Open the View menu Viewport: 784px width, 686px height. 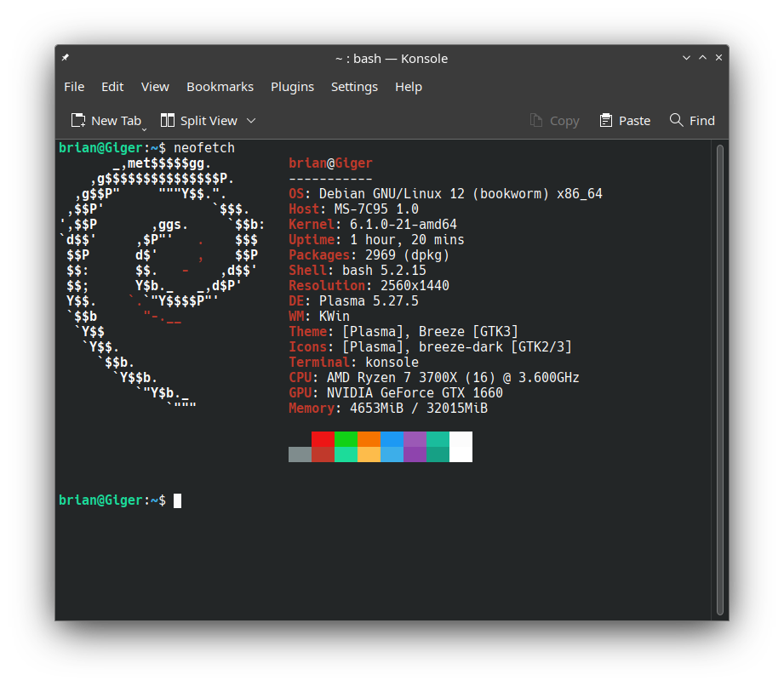pyautogui.click(x=155, y=87)
